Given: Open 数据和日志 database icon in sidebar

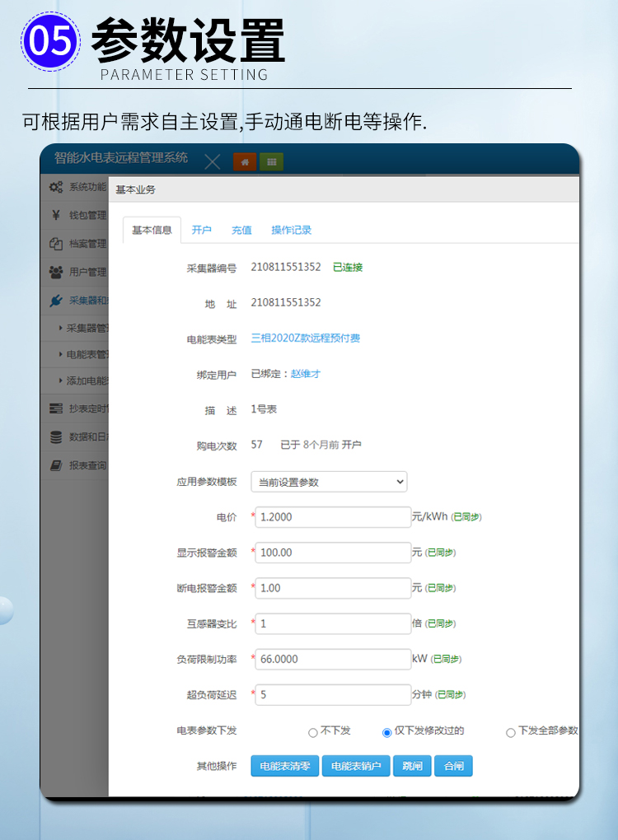Looking at the screenshot, I should [x=56, y=437].
